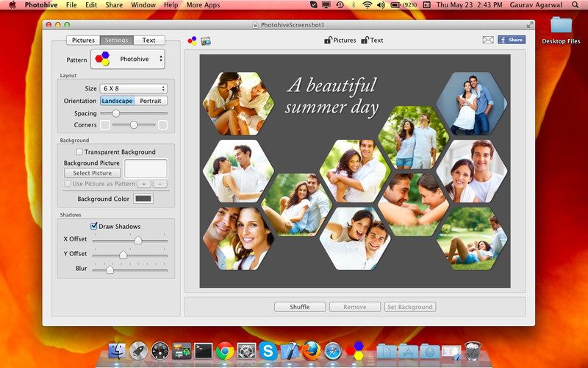This screenshot has height=368, width=588.
Task: Click the Time Machine menu bar icon
Action: tap(340, 5)
